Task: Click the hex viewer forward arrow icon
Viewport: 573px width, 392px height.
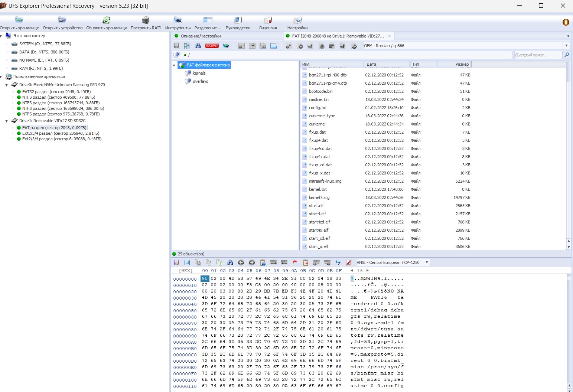Action: click(x=251, y=262)
